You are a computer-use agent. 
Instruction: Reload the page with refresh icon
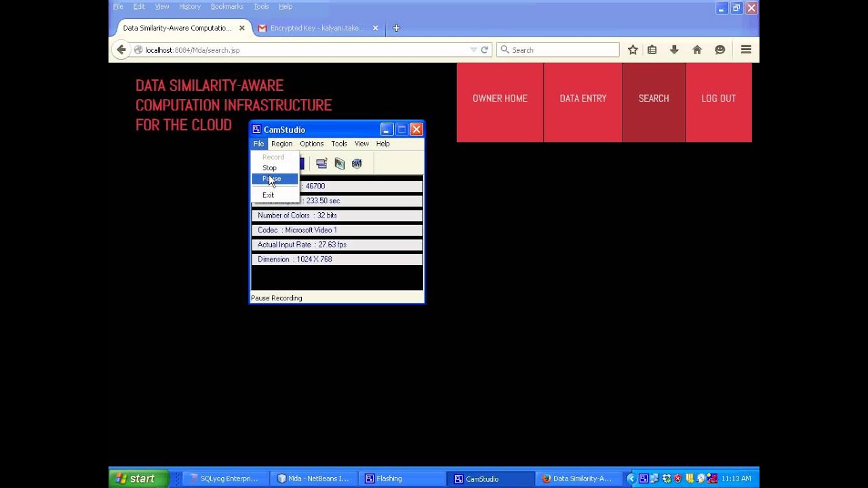[x=484, y=49]
